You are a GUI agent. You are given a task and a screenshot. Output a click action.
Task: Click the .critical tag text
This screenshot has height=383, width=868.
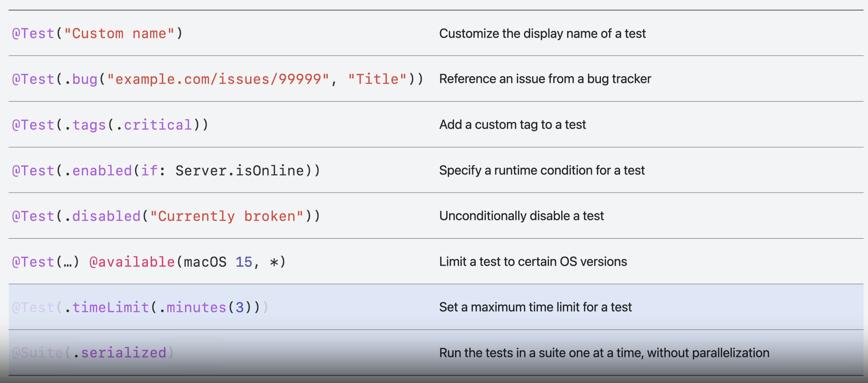click(x=154, y=125)
